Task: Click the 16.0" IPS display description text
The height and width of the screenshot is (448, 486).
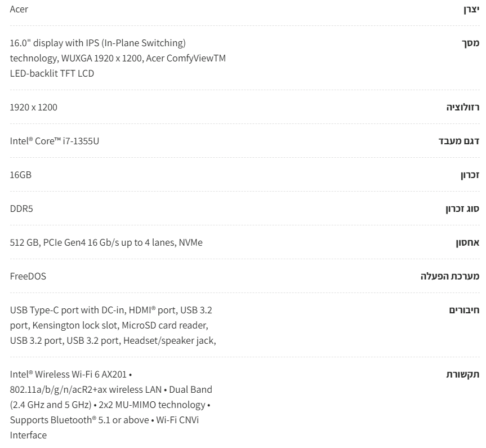Action: [x=118, y=58]
